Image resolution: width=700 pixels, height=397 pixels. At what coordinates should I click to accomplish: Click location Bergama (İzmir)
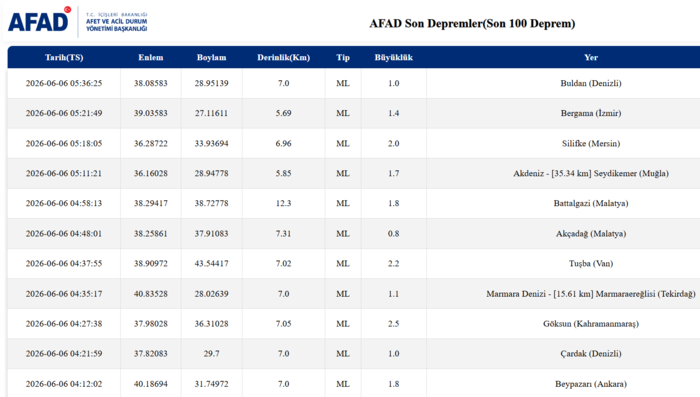[591, 113]
